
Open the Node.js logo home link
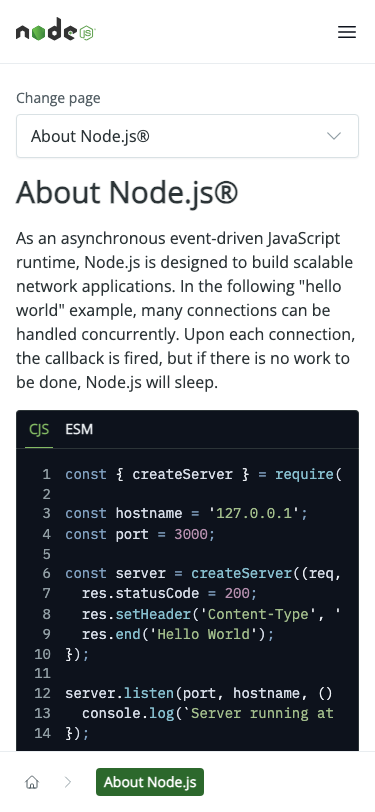point(55,31)
